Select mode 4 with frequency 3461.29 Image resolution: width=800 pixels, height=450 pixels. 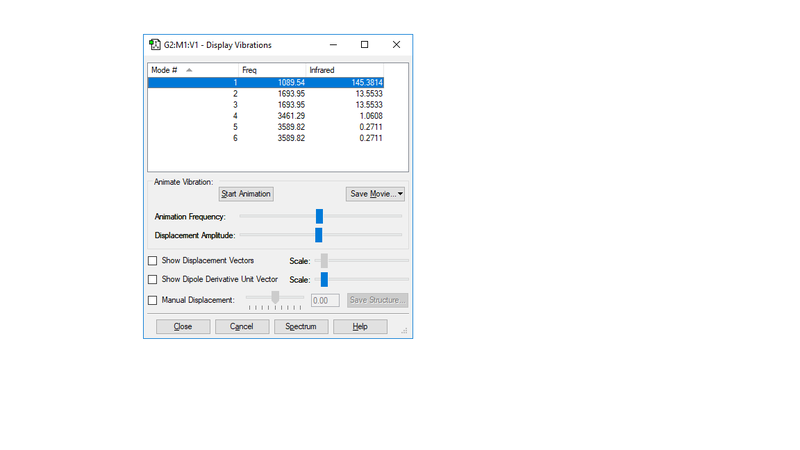(x=266, y=116)
